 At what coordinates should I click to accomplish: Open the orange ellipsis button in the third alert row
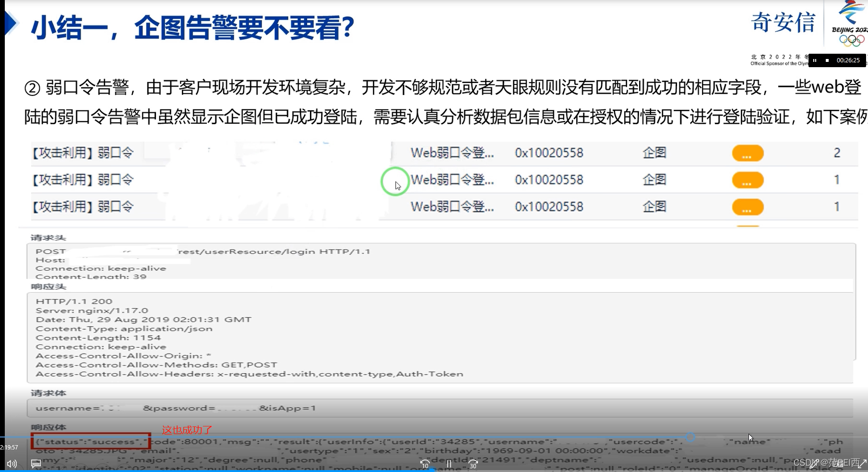pyautogui.click(x=748, y=207)
